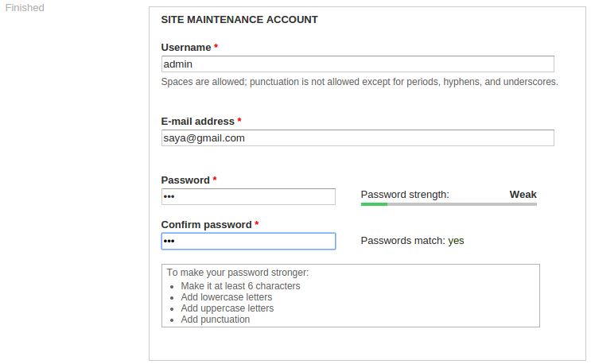
Task: Click the "Add lowercase letters" suggestion
Action: (x=226, y=297)
